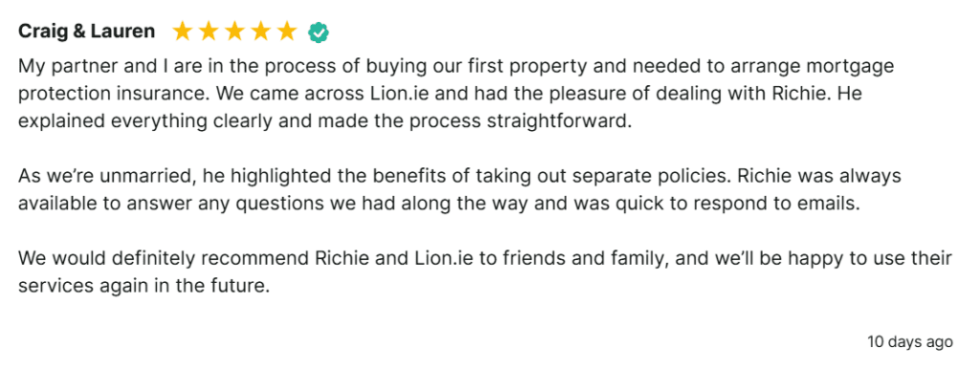This screenshot has width=980, height=369.
Task: Click the word 'straightforward' in the review
Action: tap(556, 121)
